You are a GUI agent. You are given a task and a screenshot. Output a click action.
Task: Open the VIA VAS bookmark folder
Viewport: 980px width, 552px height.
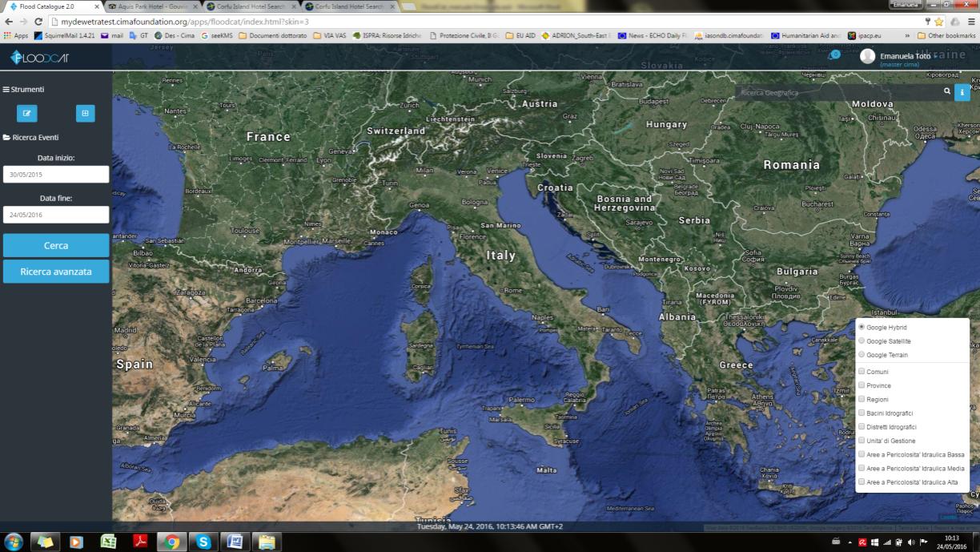tap(330, 35)
